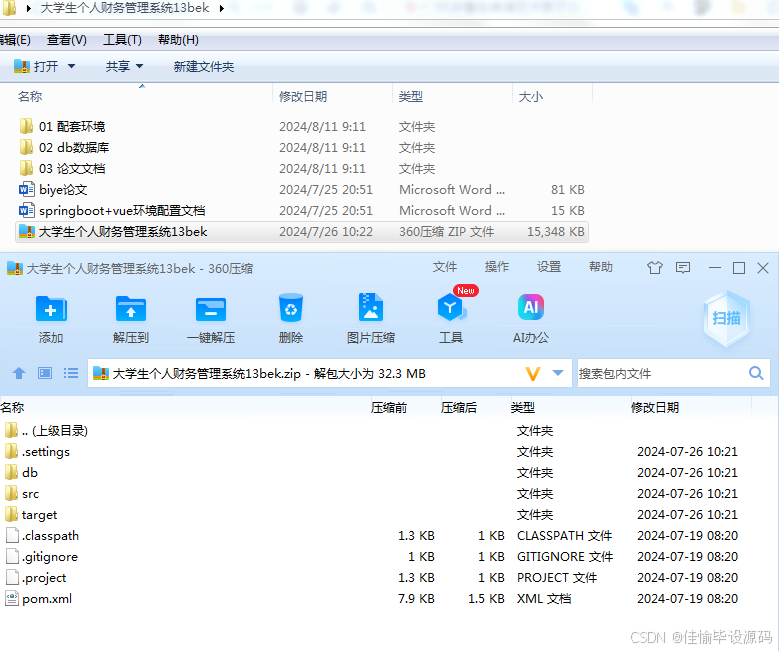
Task: Select the springboot+vue环境配置文档 Word icon
Action: coord(26,210)
